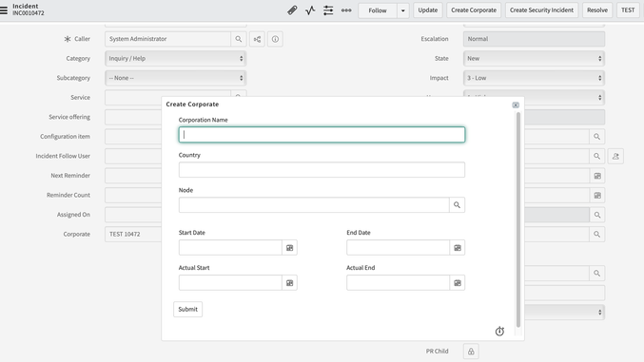
Task: Click the Create Security Incident button
Action: pos(541,10)
